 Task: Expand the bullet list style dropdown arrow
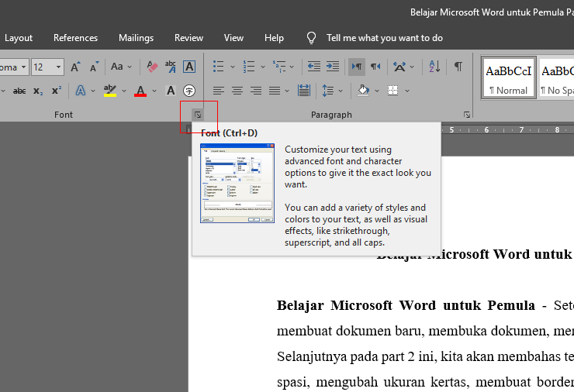pyautogui.click(x=233, y=67)
